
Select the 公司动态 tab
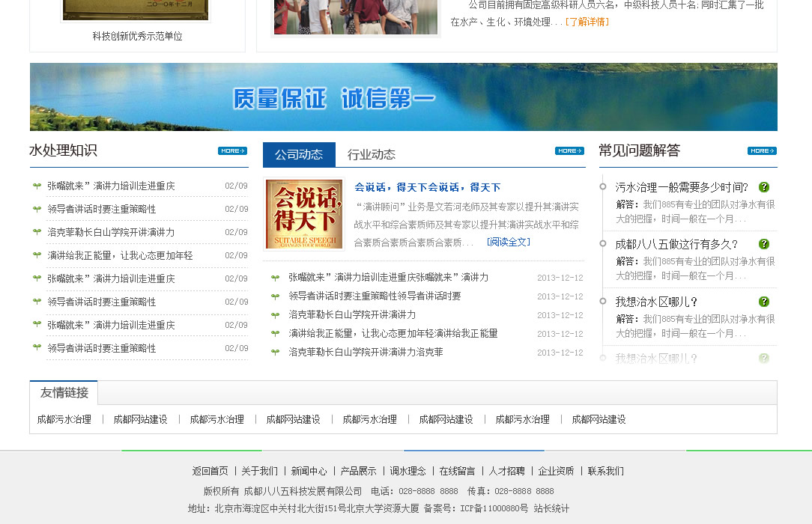(299, 155)
